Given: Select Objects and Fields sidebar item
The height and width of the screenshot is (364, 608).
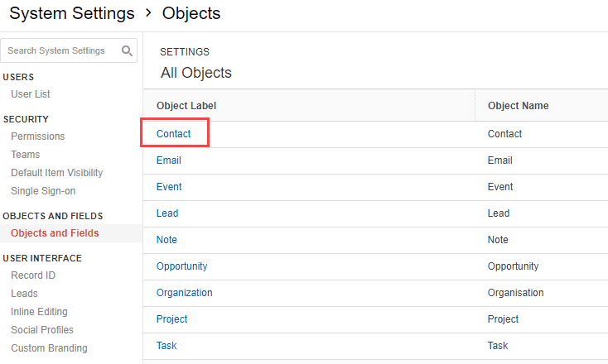Looking at the screenshot, I should (55, 233).
